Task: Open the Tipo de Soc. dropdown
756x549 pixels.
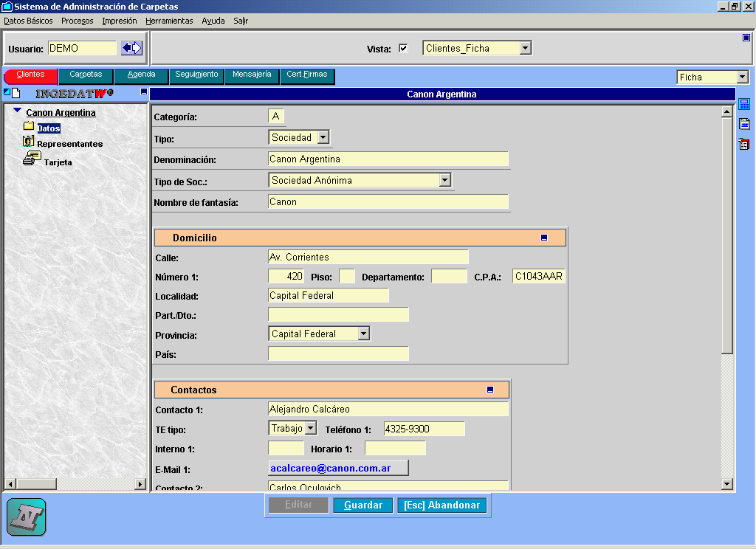Action: 444,180
